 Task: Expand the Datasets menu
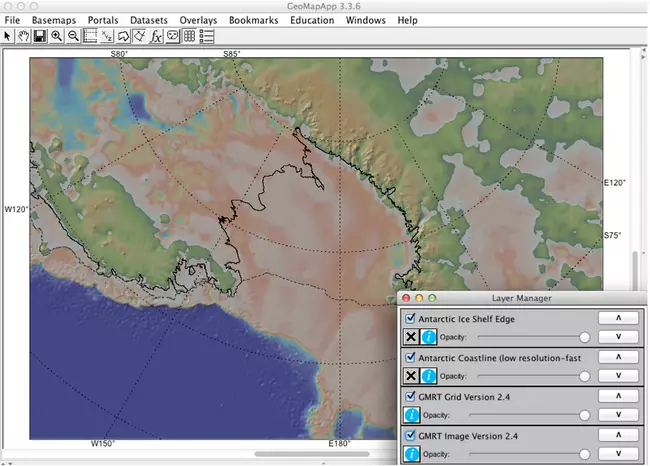coord(149,20)
